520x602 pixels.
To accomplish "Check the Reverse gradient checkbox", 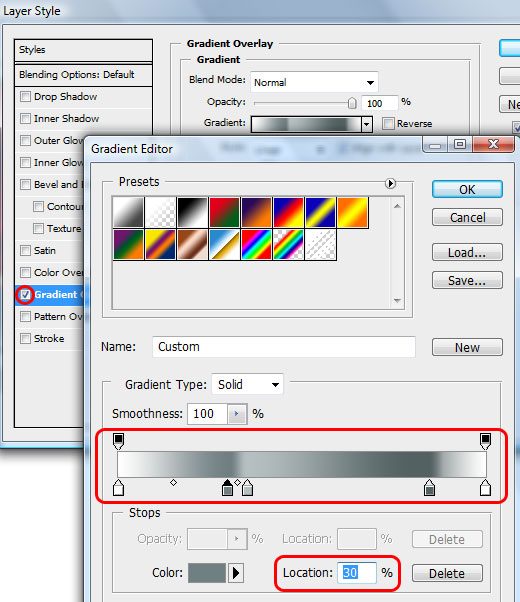I will pos(389,124).
